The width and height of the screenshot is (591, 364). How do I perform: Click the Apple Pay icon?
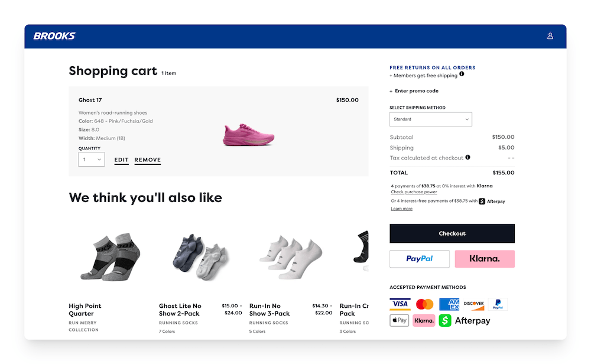point(400,321)
